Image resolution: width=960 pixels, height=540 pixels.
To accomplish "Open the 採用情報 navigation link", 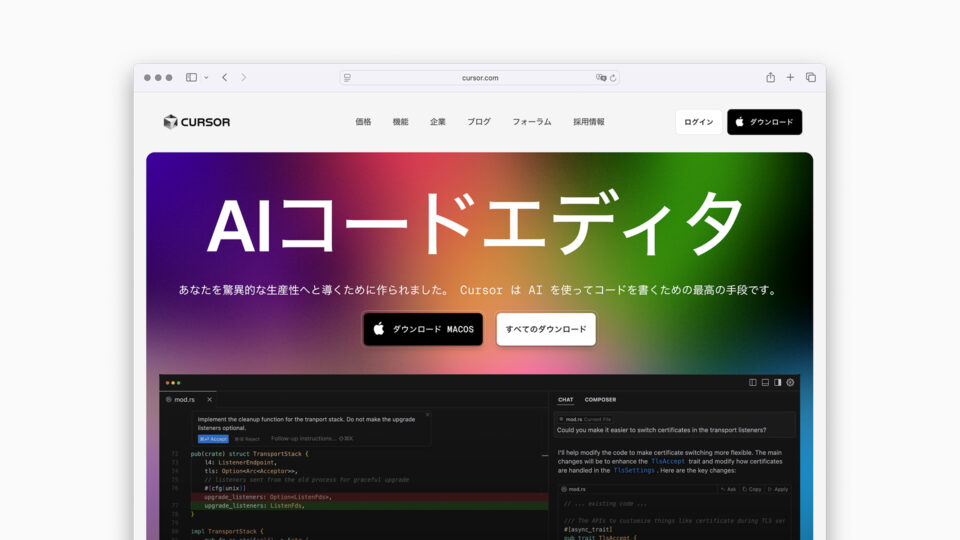I will pyautogui.click(x=588, y=122).
